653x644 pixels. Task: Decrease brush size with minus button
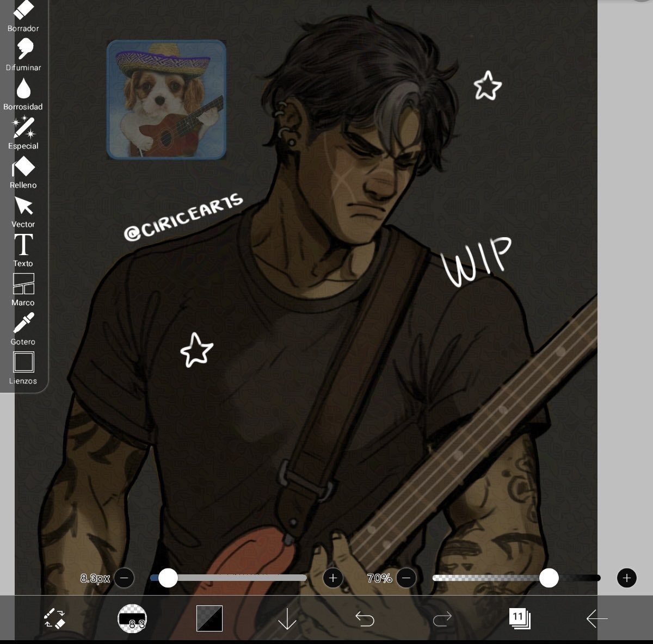124,578
